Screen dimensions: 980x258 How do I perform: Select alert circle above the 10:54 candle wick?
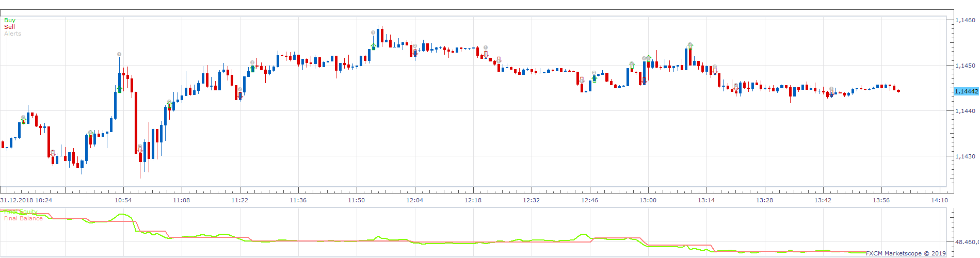click(119, 54)
